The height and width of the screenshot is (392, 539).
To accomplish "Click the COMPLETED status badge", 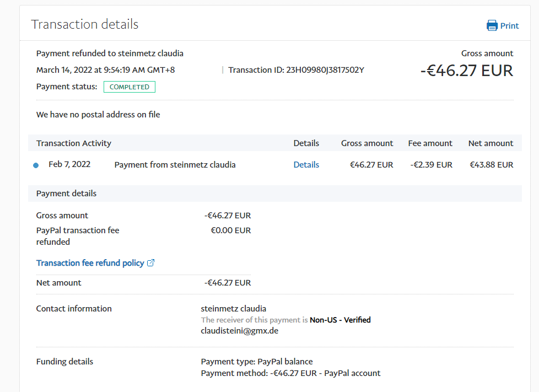I will click(x=130, y=87).
